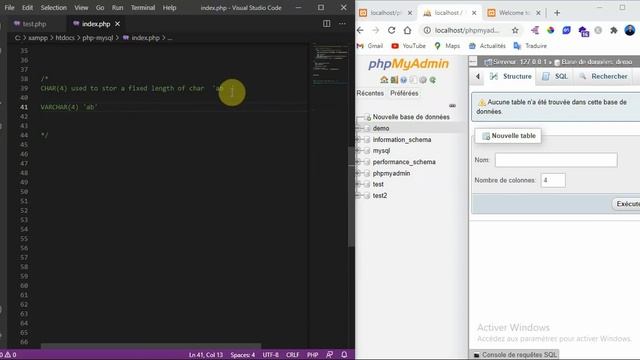This screenshot has height=360, width=640.
Task: Click the navigation link chain icon
Action: [452, 105]
